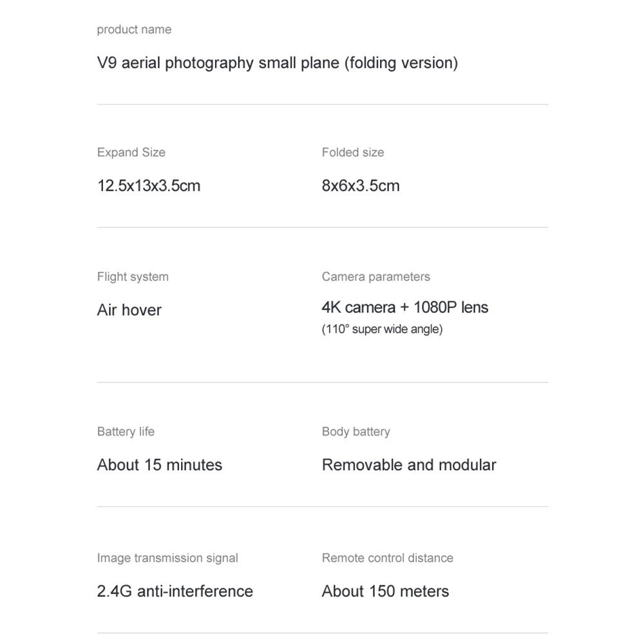Select the "About 150 meters" value
The height and width of the screenshot is (644, 644).
[385, 591]
